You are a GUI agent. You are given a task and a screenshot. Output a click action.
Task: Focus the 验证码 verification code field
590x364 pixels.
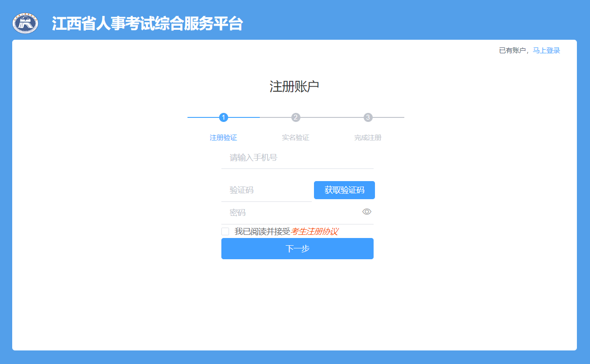(x=266, y=190)
